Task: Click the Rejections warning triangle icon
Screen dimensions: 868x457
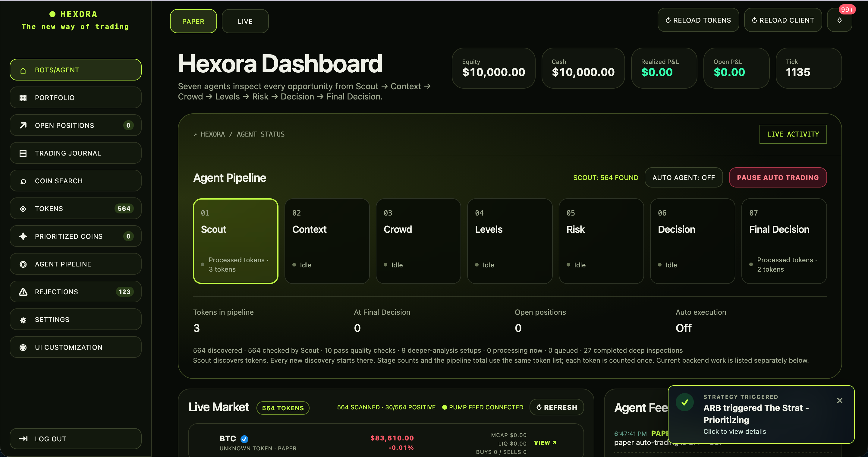Action: pyautogui.click(x=23, y=292)
